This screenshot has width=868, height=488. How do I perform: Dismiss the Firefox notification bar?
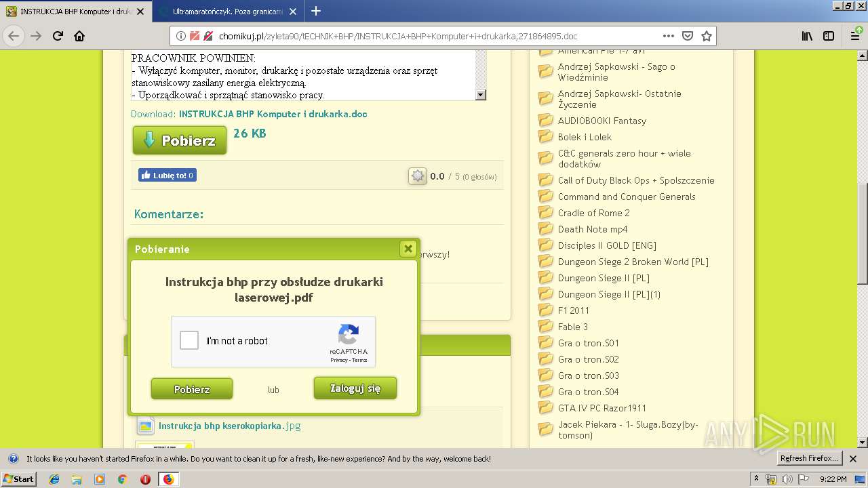854,458
